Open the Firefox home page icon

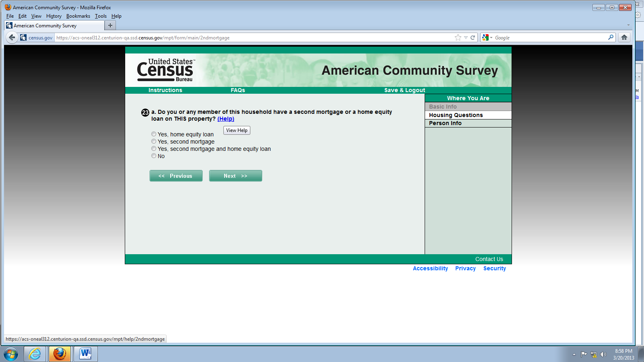pos(624,37)
